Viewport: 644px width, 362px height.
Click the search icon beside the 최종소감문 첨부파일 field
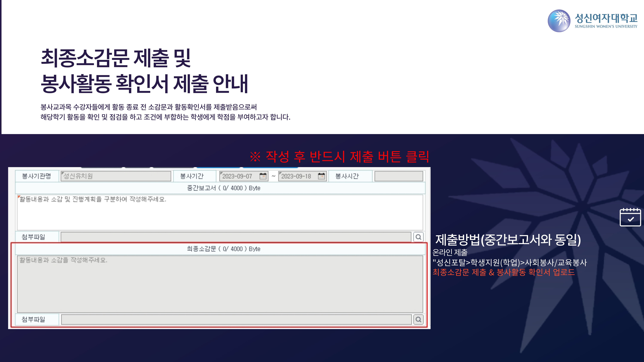(x=418, y=319)
